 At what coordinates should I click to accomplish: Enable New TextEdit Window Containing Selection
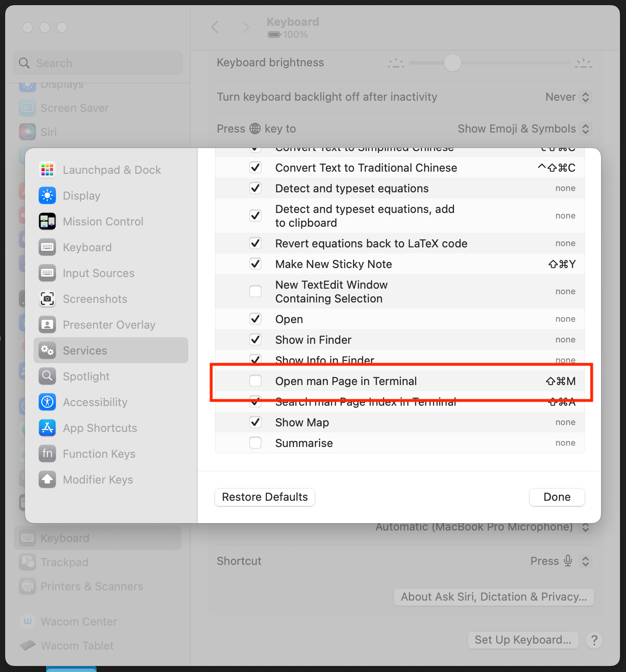point(255,291)
